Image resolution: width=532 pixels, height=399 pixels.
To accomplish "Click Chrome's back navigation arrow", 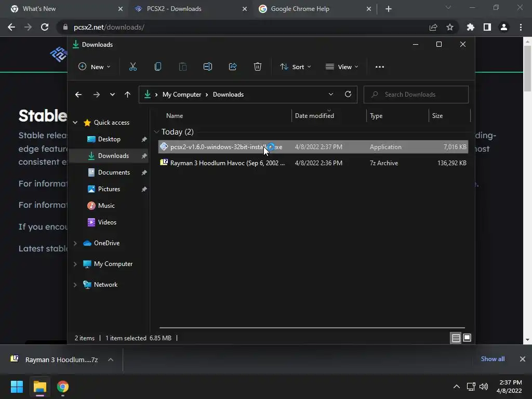I will (x=11, y=27).
